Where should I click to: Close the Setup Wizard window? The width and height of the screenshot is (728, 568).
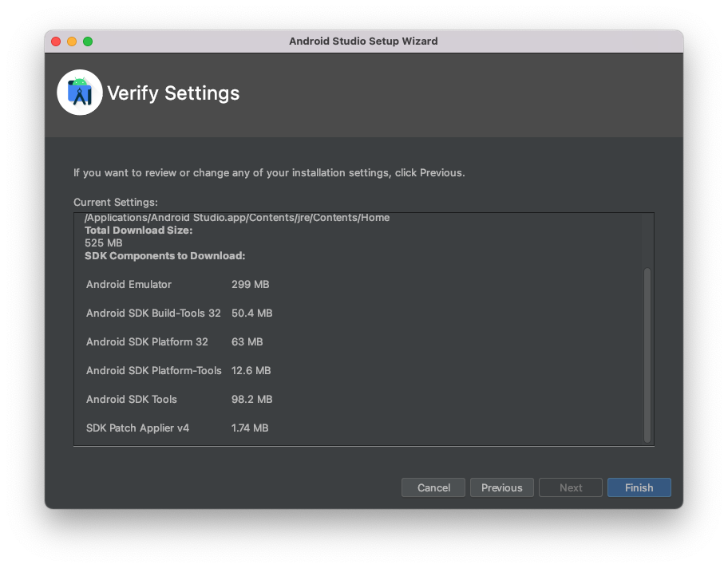coord(56,41)
